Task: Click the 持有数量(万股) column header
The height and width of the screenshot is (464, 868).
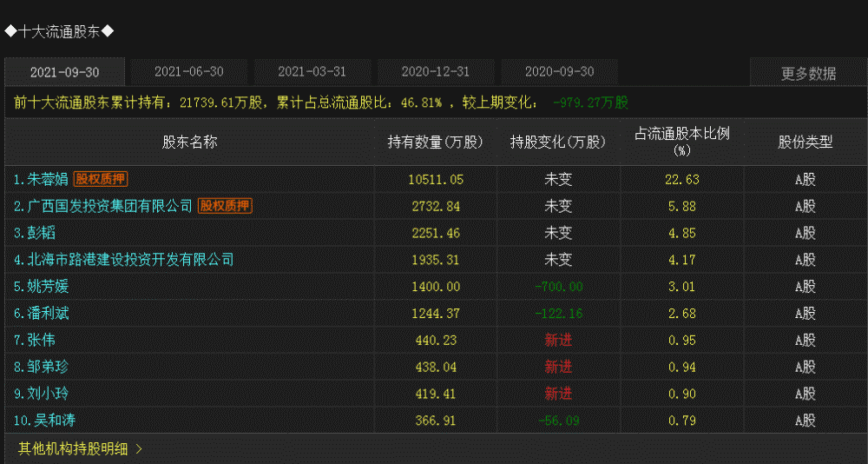Action: pyautogui.click(x=436, y=142)
